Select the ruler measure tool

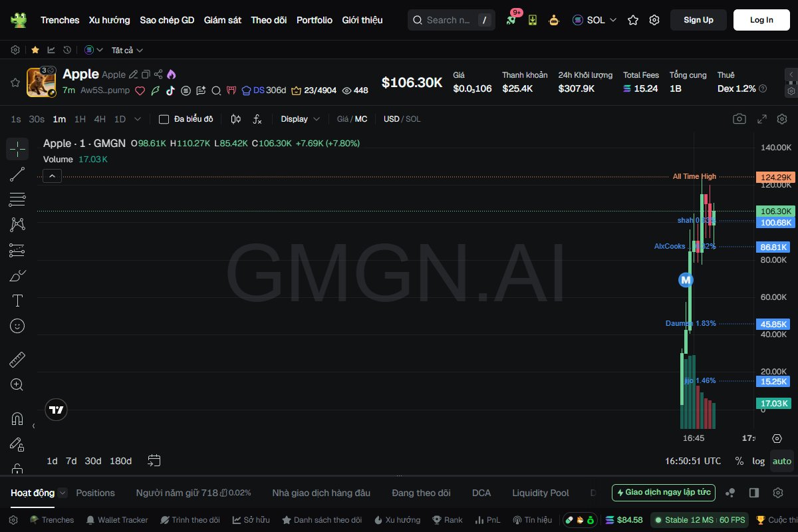point(17,360)
